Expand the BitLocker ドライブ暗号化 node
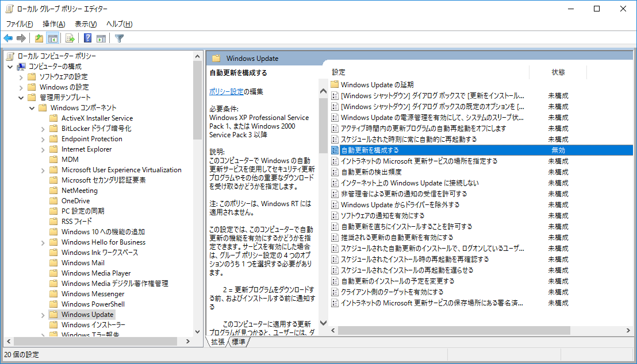 click(43, 129)
